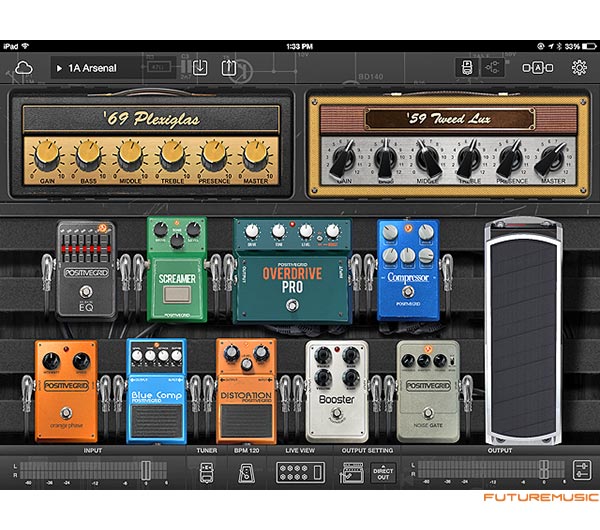Viewport: 600px width, 530px height.
Task: Adjust the Tweed Lux MASTER knob
Action: point(553,158)
